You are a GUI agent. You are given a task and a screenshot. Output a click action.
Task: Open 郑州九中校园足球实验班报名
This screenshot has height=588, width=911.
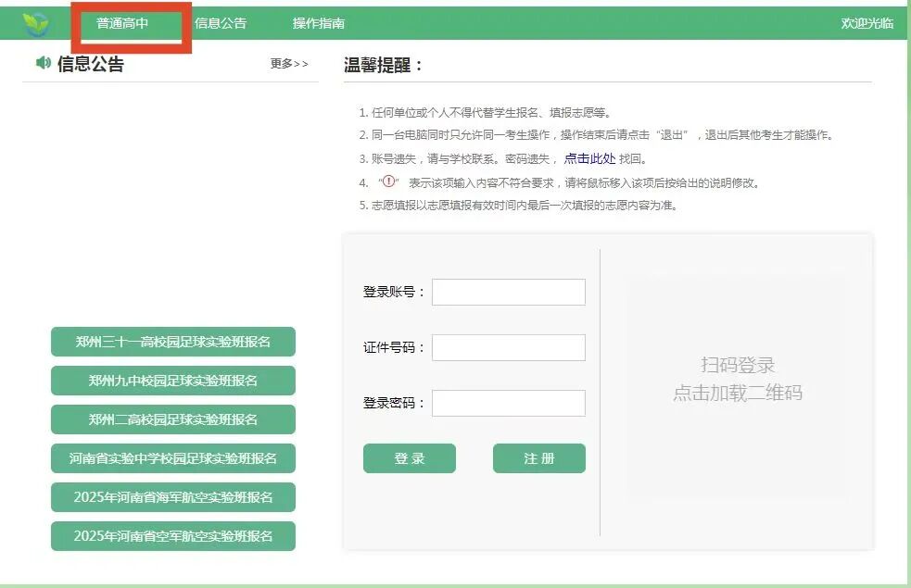(173, 381)
